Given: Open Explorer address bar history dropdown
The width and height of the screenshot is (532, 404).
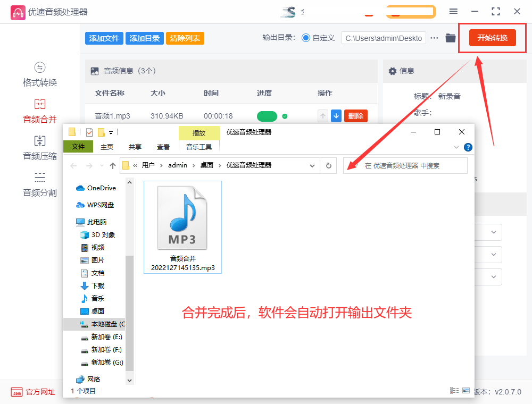Looking at the screenshot, I should point(312,165).
